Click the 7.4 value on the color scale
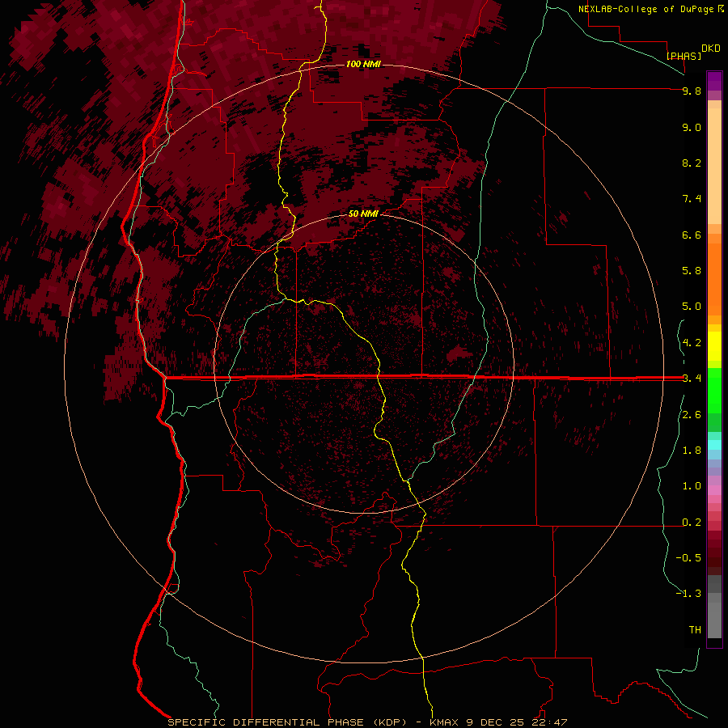 (x=692, y=199)
